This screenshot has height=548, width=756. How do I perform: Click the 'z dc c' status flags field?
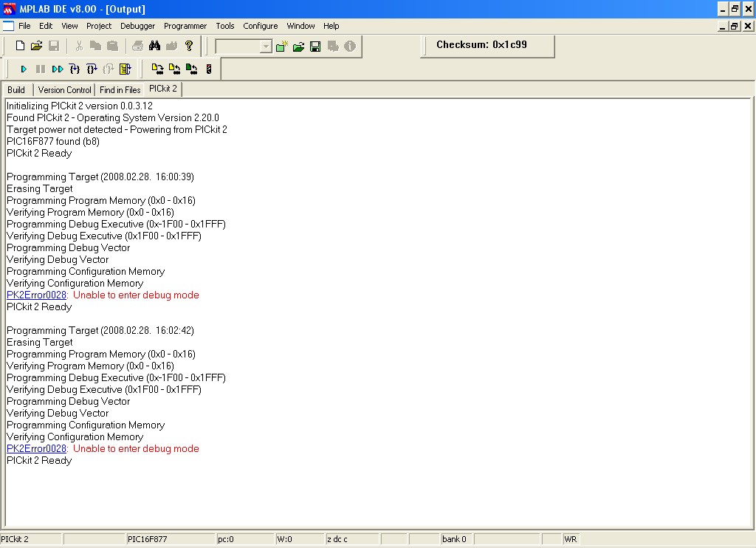[352, 539]
